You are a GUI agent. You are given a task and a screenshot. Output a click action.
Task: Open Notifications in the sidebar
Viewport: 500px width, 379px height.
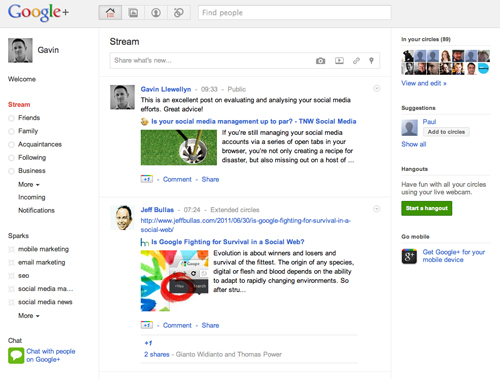(x=36, y=210)
